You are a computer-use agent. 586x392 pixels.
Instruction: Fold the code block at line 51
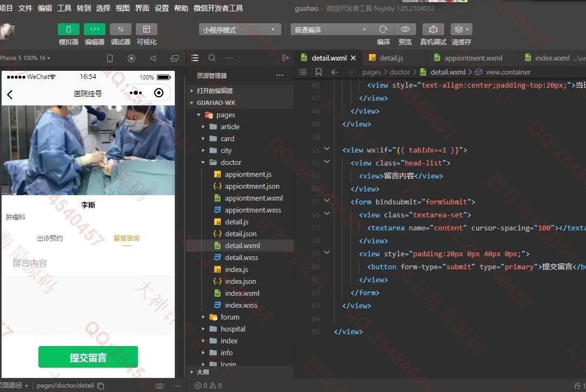pos(327,149)
